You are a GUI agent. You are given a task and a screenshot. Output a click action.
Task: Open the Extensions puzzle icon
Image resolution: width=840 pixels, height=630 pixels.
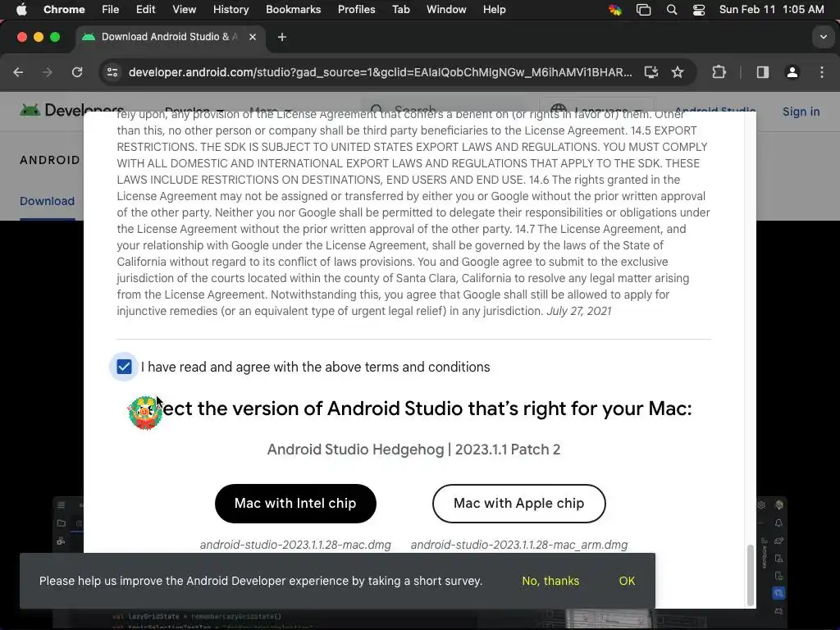(719, 72)
